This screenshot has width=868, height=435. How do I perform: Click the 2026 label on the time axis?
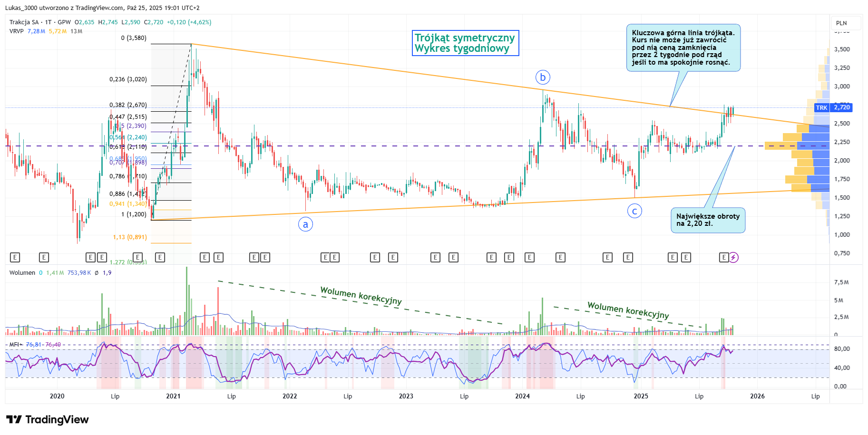pos(757,396)
